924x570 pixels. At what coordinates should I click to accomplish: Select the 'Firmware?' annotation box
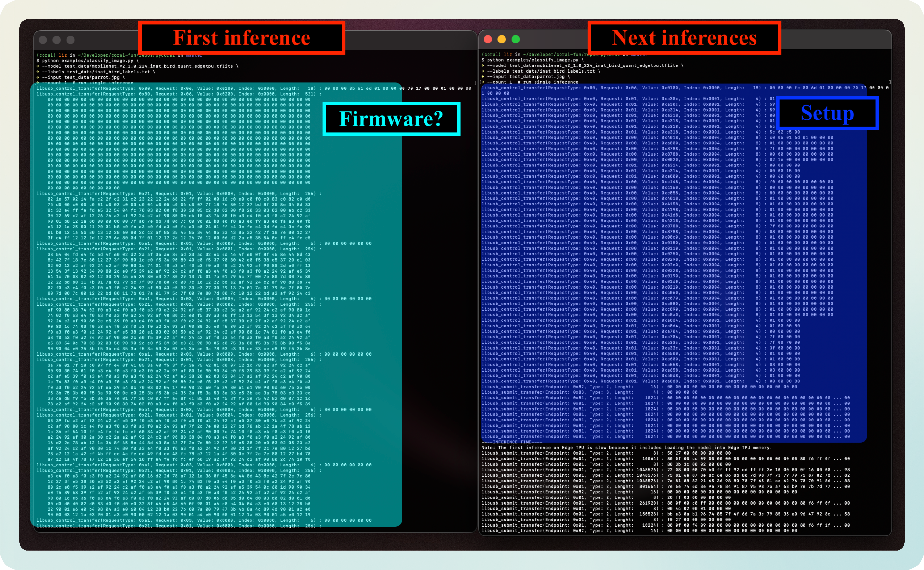[x=391, y=119]
